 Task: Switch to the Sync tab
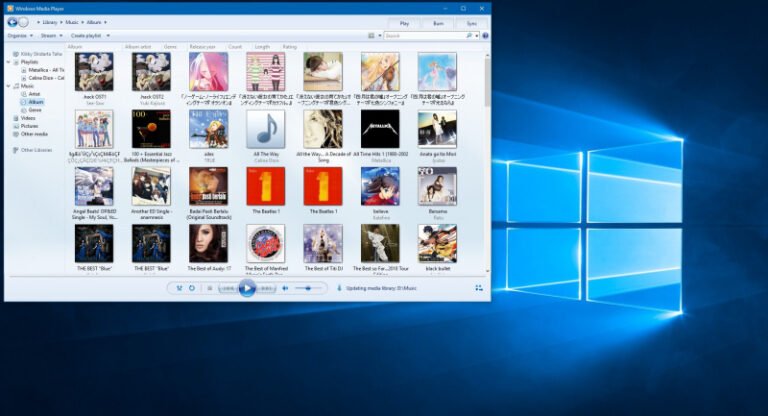471,22
